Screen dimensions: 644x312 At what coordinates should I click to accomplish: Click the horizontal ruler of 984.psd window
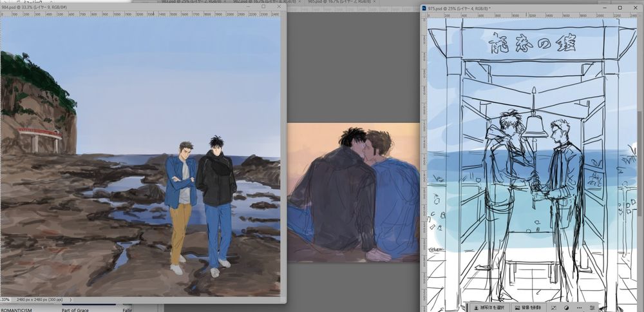click(140, 14)
